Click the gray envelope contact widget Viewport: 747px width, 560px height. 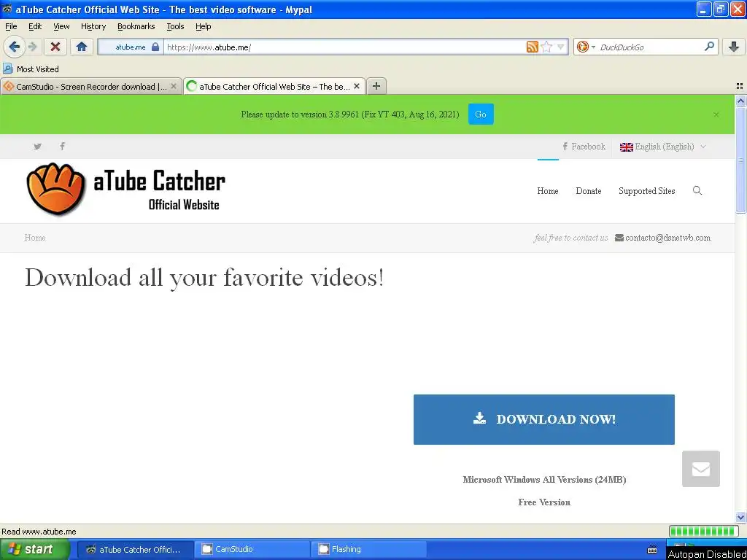(x=701, y=469)
